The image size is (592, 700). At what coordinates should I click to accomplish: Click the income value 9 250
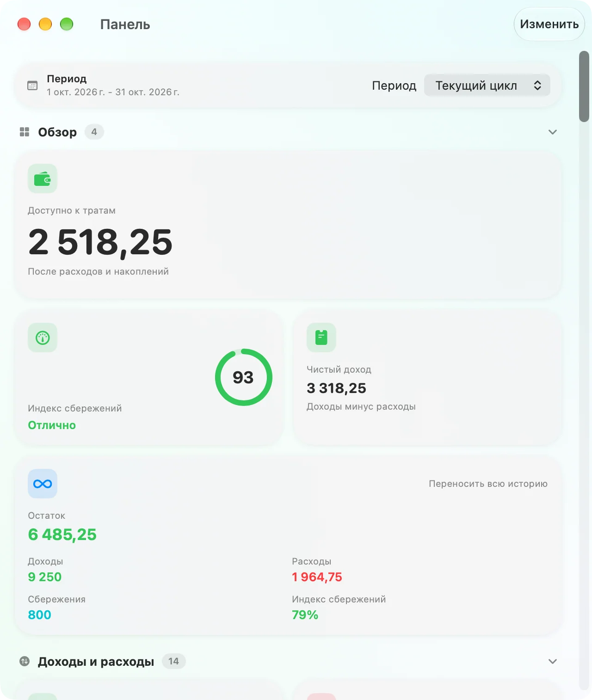tap(44, 577)
